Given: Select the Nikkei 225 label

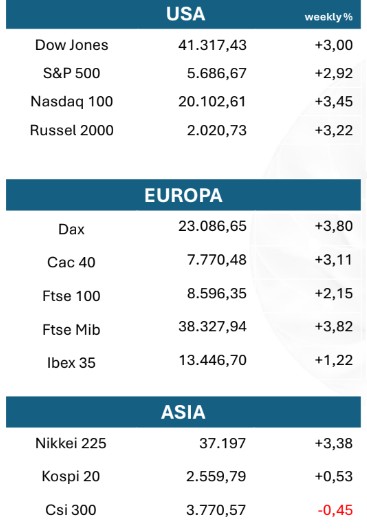Looking at the screenshot, I should tap(71, 443).
